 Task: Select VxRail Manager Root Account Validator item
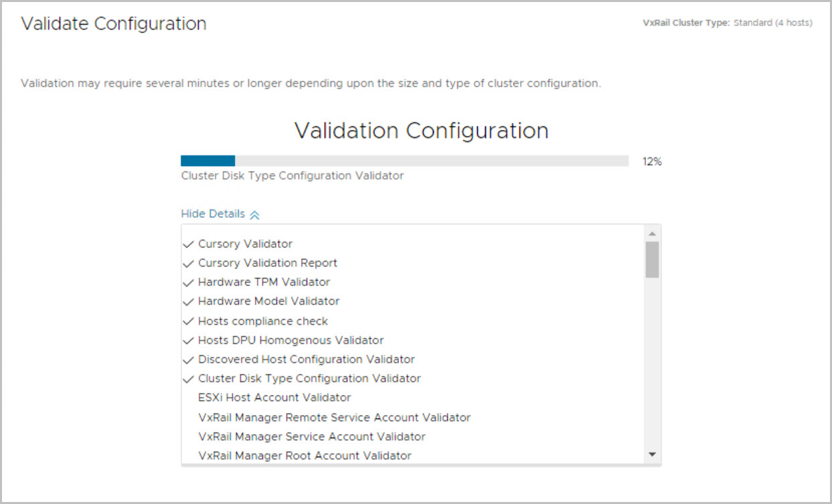[x=305, y=456]
